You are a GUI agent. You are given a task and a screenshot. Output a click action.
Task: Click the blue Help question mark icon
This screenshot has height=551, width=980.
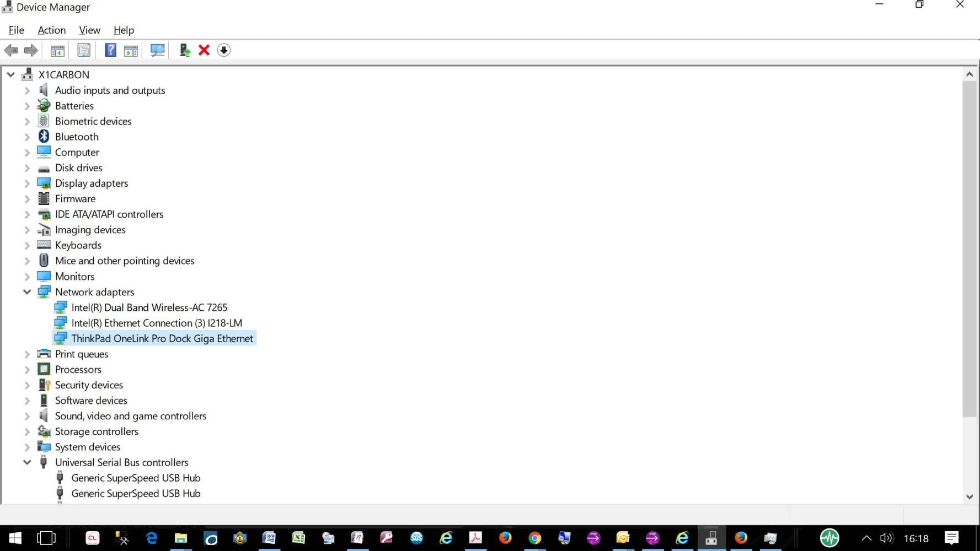click(110, 50)
